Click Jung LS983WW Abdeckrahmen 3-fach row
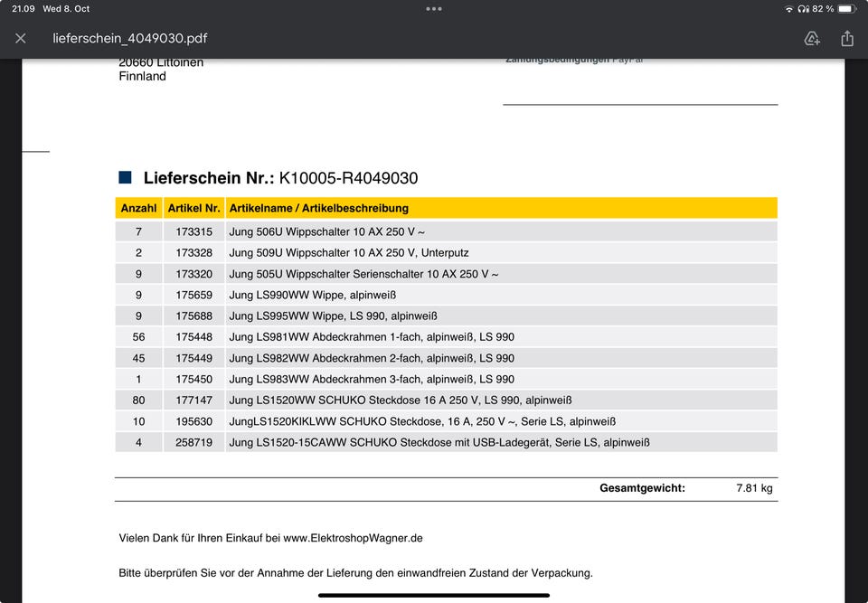Image resolution: width=868 pixels, height=603 pixels. coord(446,380)
